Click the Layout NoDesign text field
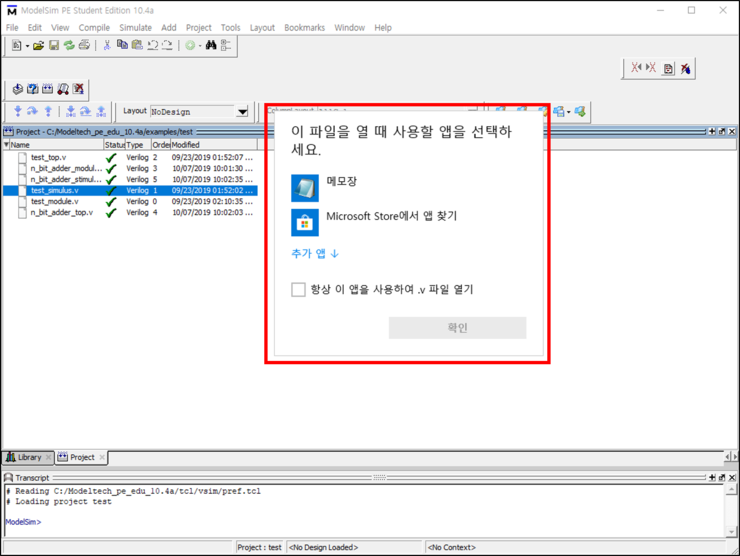 tap(193, 112)
